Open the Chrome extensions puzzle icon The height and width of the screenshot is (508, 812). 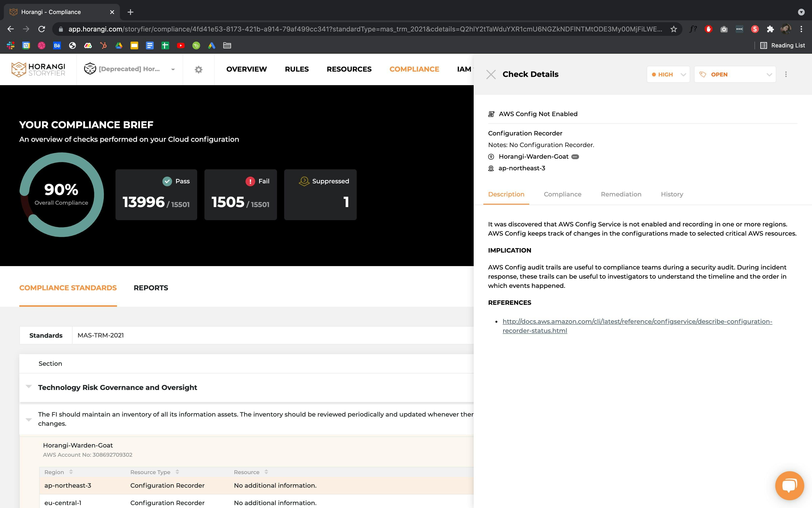(770, 29)
